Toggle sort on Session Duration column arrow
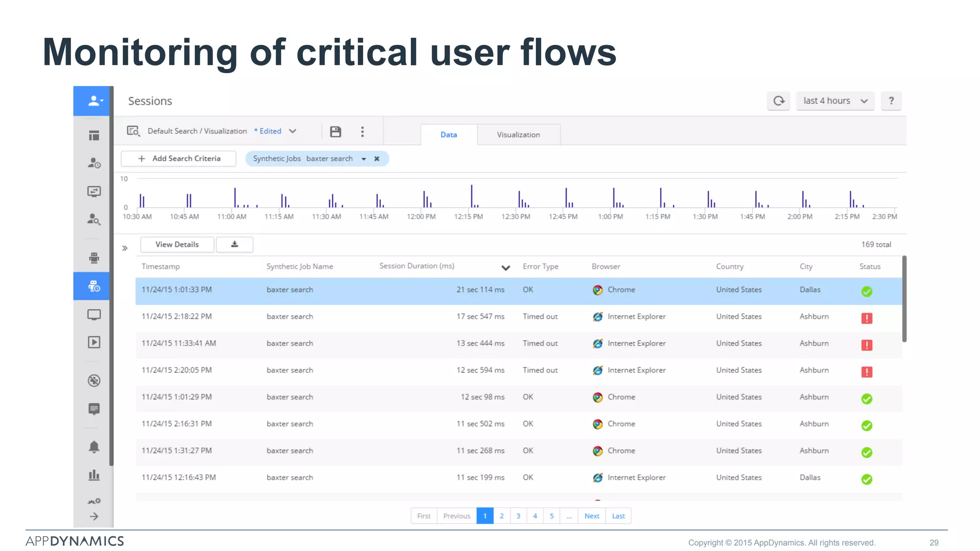Image resolution: width=980 pixels, height=551 pixels. [x=506, y=268]
